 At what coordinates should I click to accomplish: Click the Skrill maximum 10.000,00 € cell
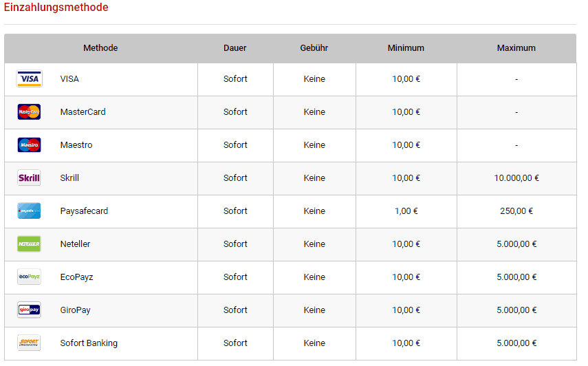[516, 178]
